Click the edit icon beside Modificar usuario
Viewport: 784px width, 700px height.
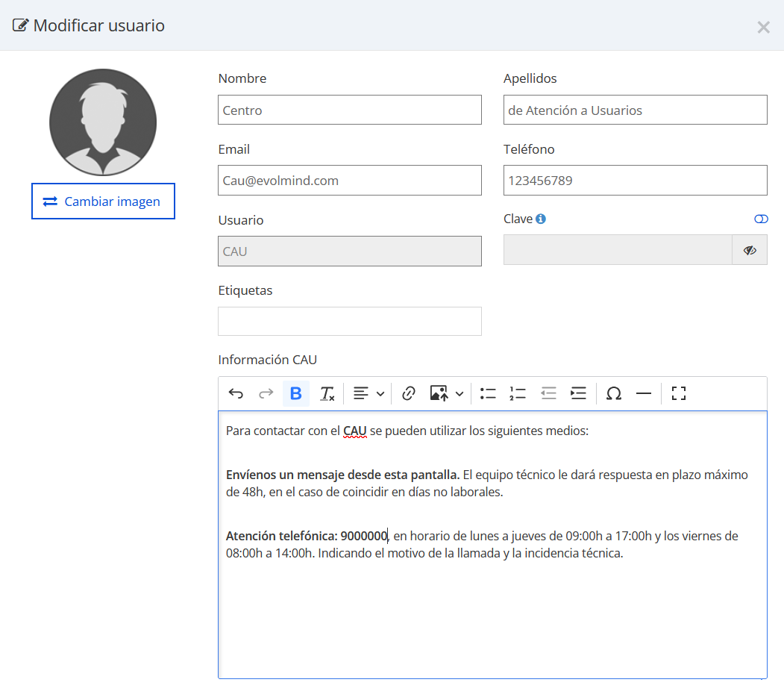coord(20,25)
